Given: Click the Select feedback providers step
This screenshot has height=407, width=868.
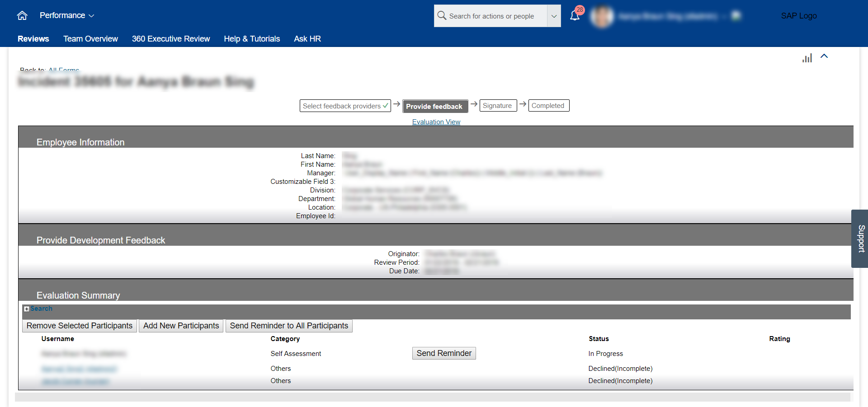Looking at the screenshot, I should (345, 106).
